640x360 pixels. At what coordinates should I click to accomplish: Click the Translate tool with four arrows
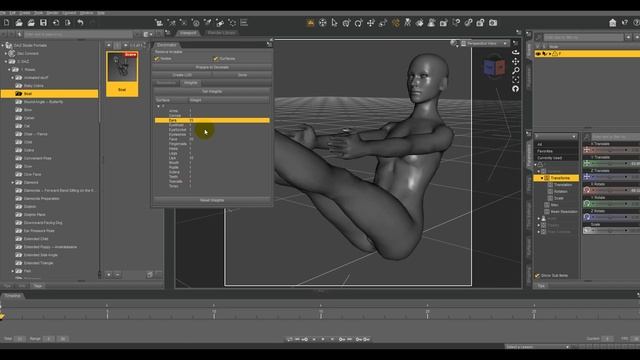371,23
